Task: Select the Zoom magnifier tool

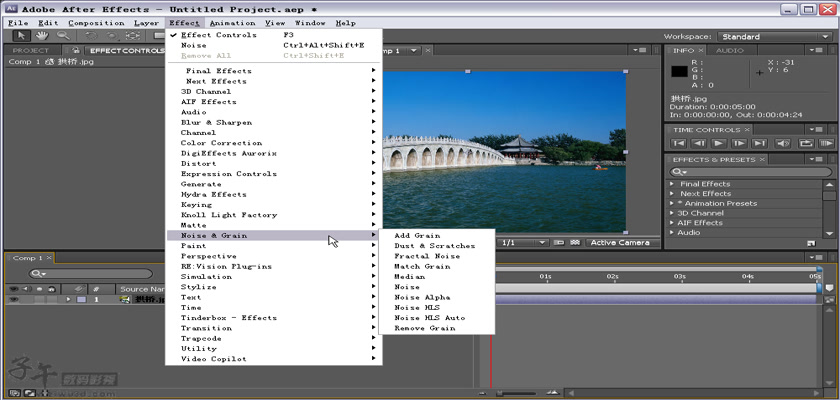Action: point(63,36)
